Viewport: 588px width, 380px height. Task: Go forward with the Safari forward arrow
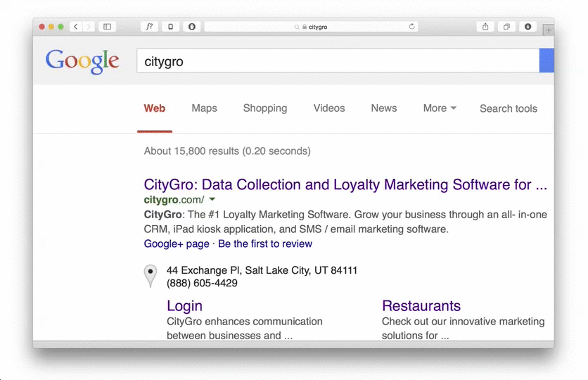click(89, 27)
